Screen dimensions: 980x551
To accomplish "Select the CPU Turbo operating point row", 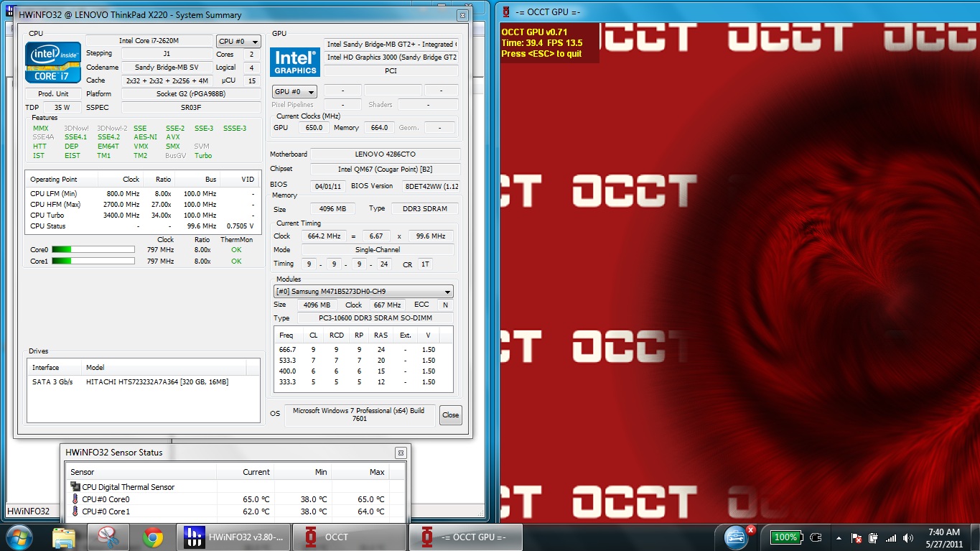I will [x=143, y=215].
